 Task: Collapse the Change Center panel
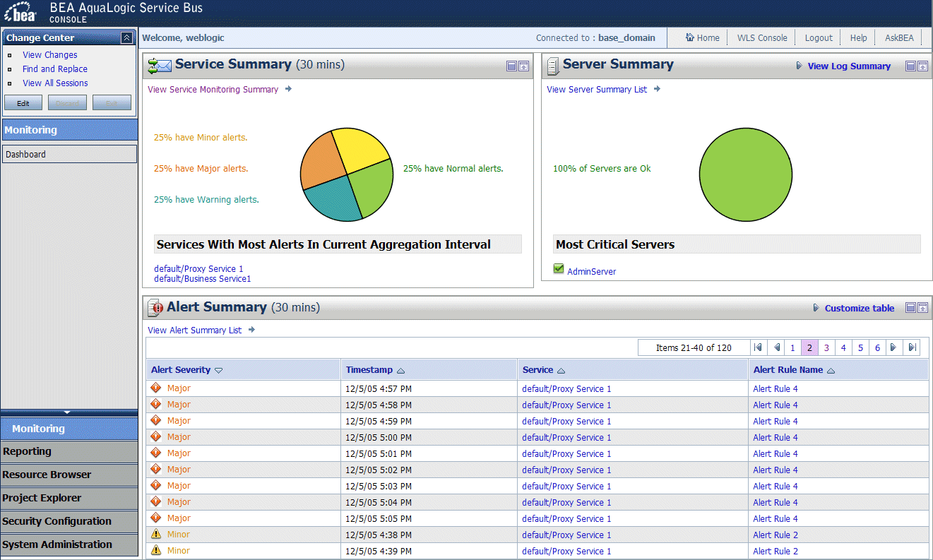(126, 38)
